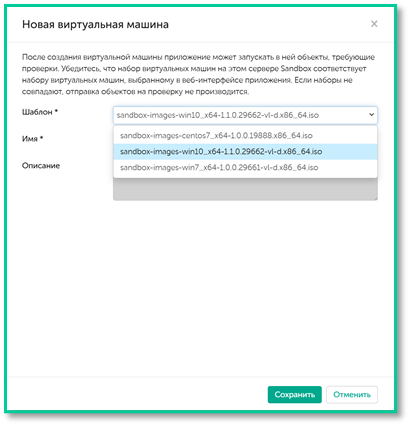This screenshot has width=410, height=426.
Task: Click the chevron arrow of the Шаблон dropdown
Action: click(x=371, y=115)
